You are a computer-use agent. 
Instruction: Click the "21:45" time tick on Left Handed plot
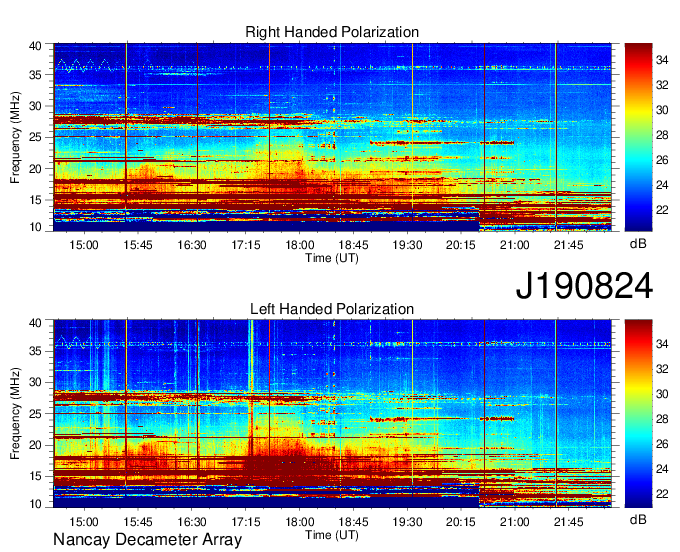coord(569,522)
